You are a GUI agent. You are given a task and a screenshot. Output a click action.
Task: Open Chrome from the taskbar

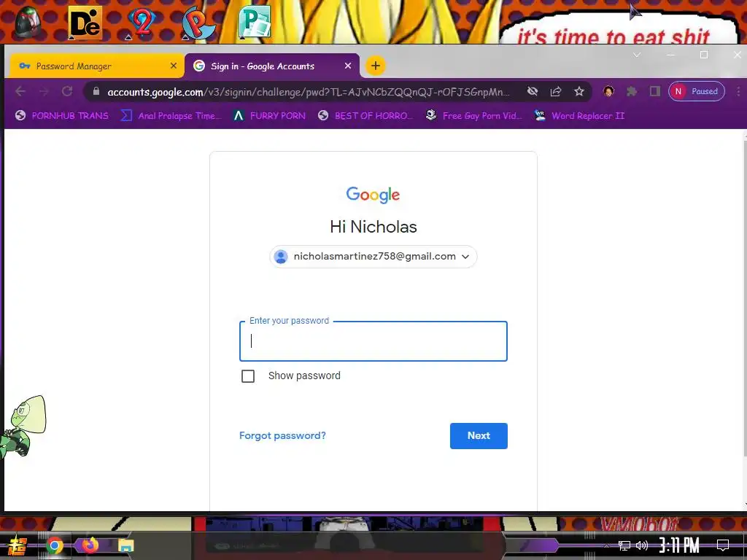[54, 545]
